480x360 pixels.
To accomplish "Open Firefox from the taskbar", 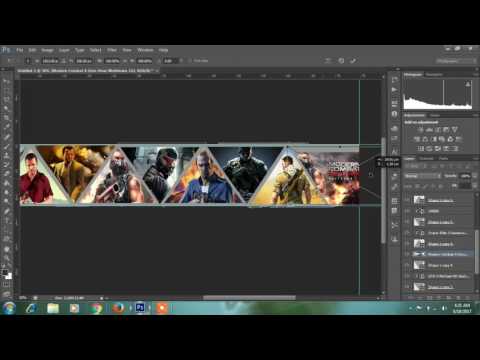I will [x=118, y=308].
